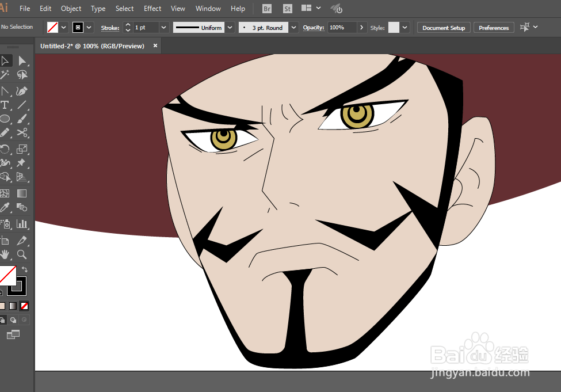Select the Direct Selection tool
This screenshot has width=561, height=392.
click(22, 60)
